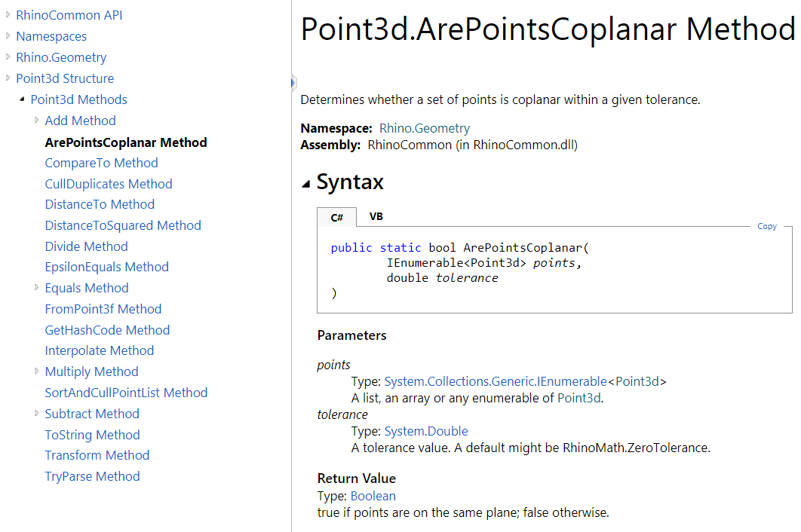The image size is (801, 532).
Task: Expand the Subtract Method arrow
Action: [x=37, y=414]
